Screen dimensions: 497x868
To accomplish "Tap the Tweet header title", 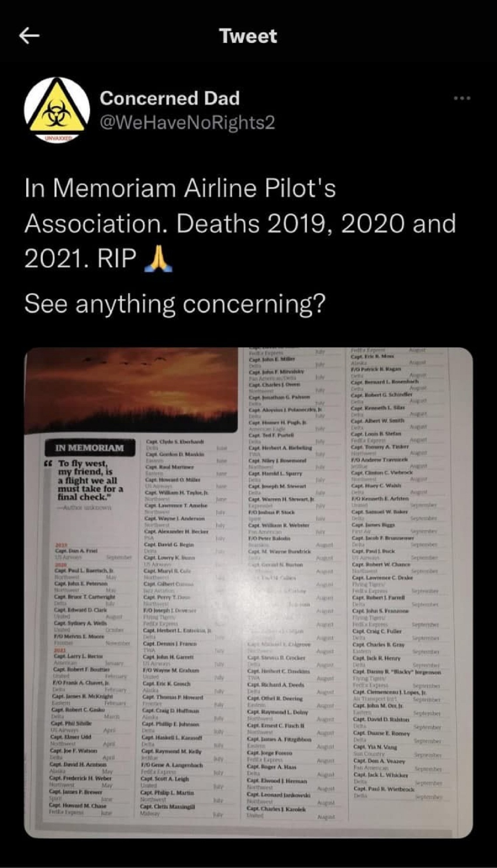I will [248, 36].
